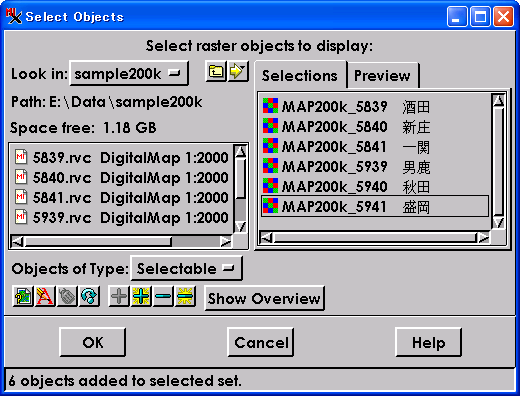Click the grayed-out tag icon
Screen dimensions: 520x396
(67, 296)
